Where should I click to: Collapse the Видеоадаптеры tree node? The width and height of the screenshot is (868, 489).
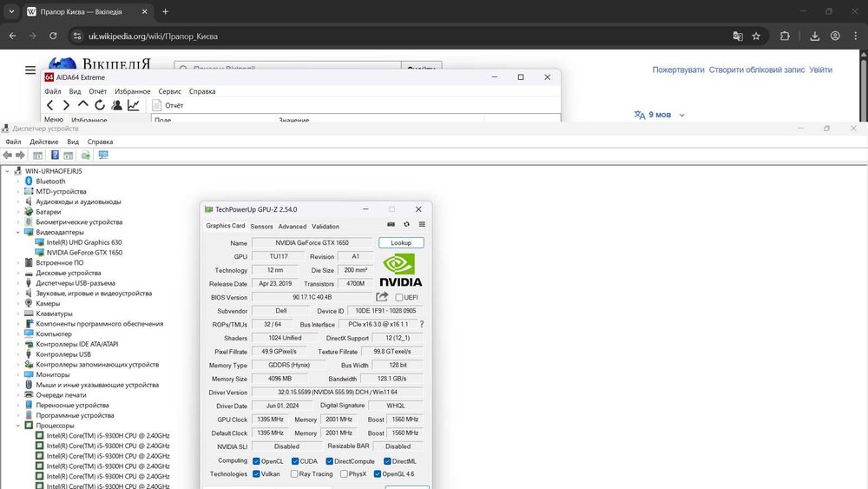[18, 232]
